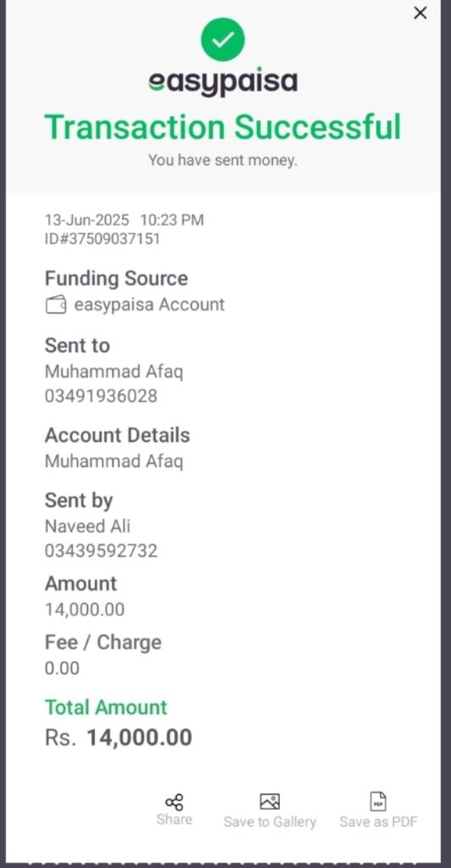Click the Save to Gallery label
Viewport: 451px width, 868px height.
[270, 822]
